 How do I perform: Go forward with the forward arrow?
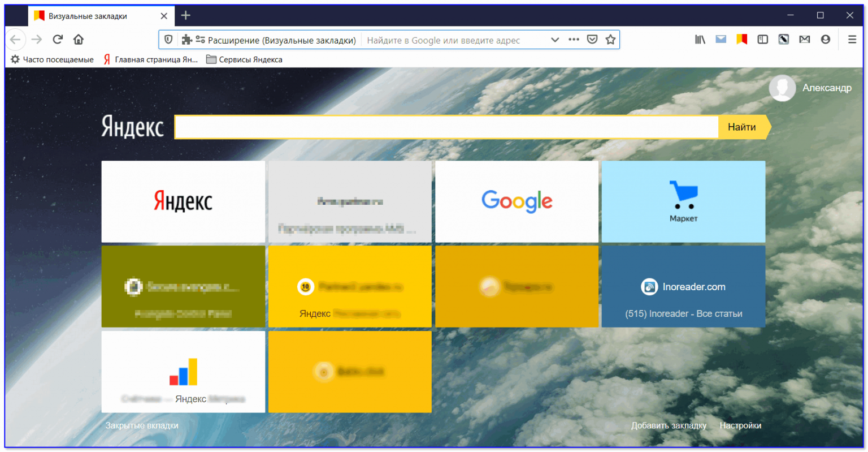(x=37, y=40)
